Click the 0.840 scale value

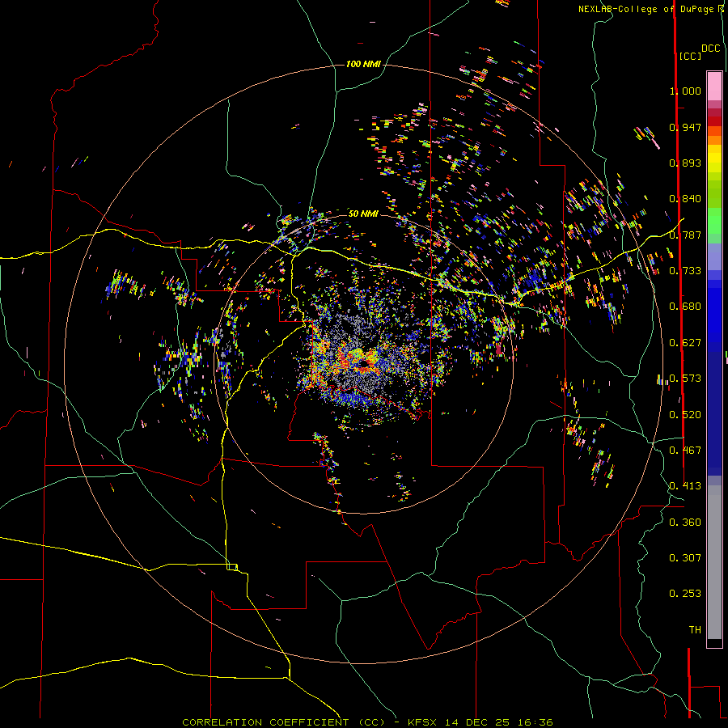click(685, 198)
